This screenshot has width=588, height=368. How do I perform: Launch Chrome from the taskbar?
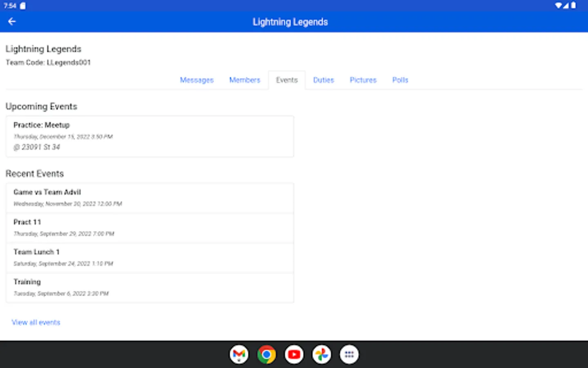tap(267, 355)
